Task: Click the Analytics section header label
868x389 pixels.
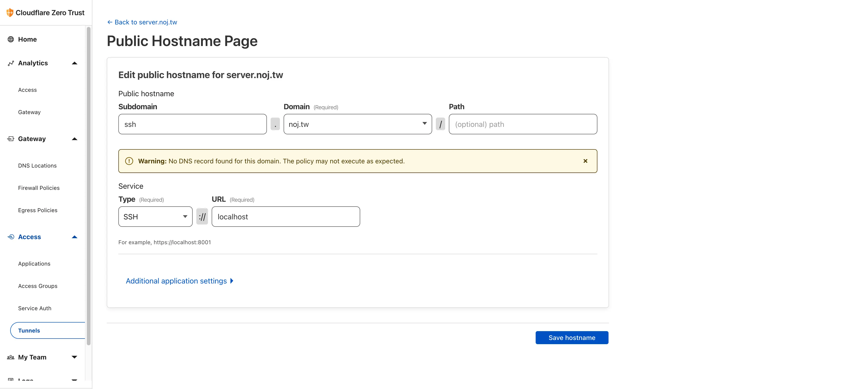Action: (33, 63)
